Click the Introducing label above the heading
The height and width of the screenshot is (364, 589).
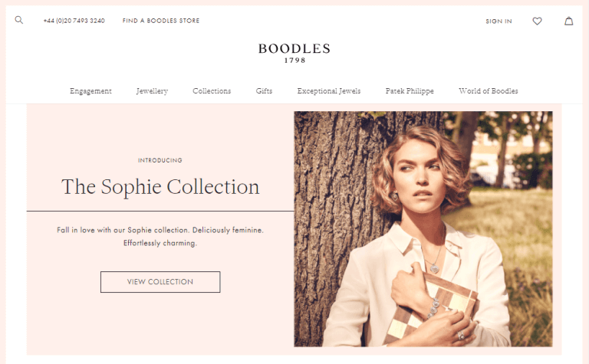tap(160, 160)
